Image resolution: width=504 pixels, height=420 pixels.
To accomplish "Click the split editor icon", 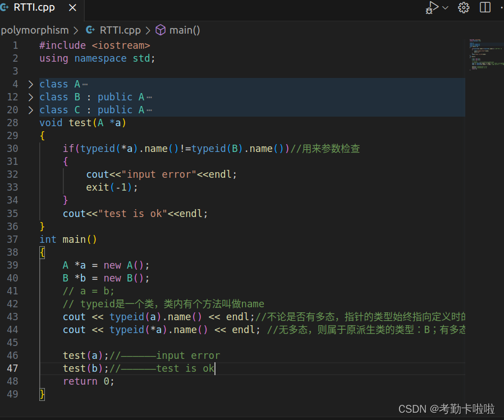I will click(x=485, y=7).
